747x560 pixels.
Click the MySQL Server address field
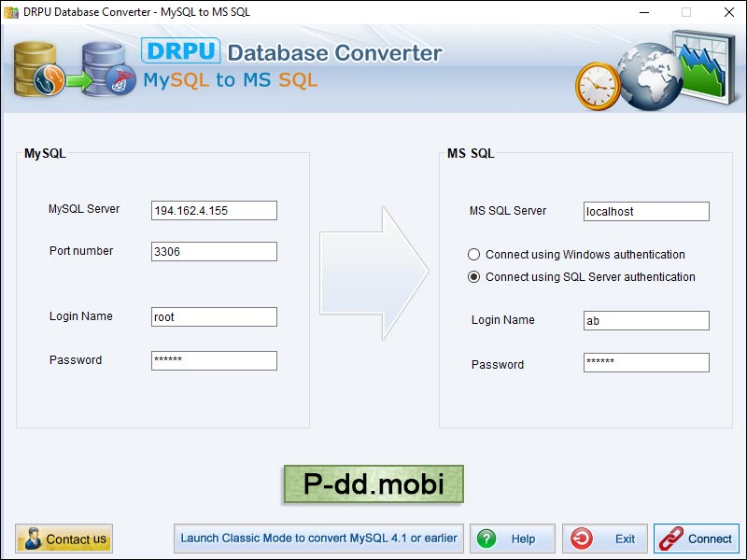coord(213,210)
